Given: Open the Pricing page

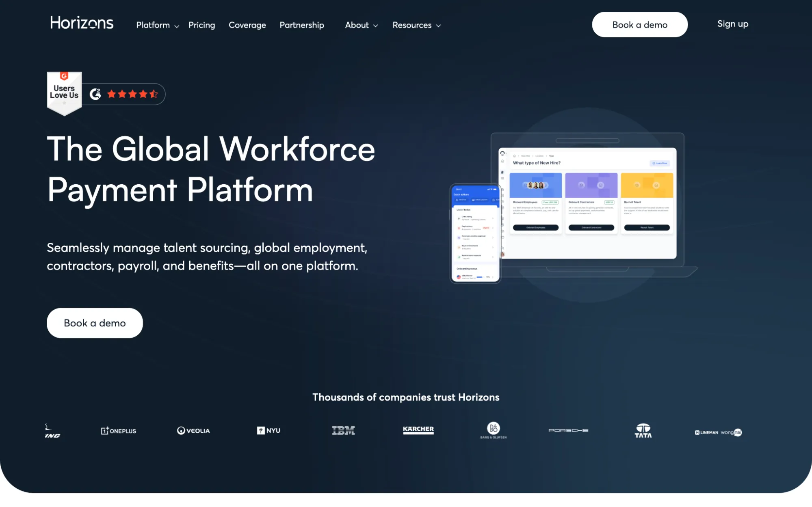Looking at the screenshot, I should coord(201,25).
